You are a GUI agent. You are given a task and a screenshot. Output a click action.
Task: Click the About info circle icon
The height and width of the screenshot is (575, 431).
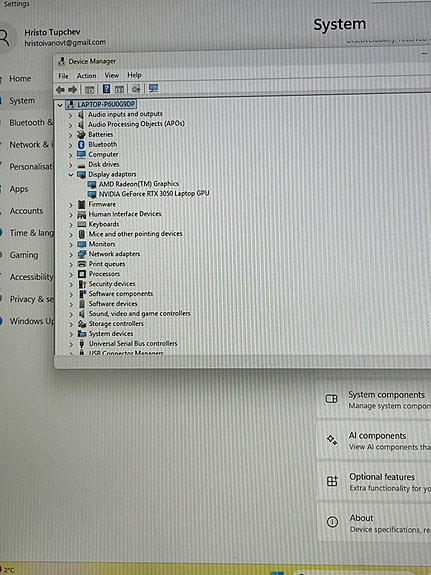pos(332,521)
